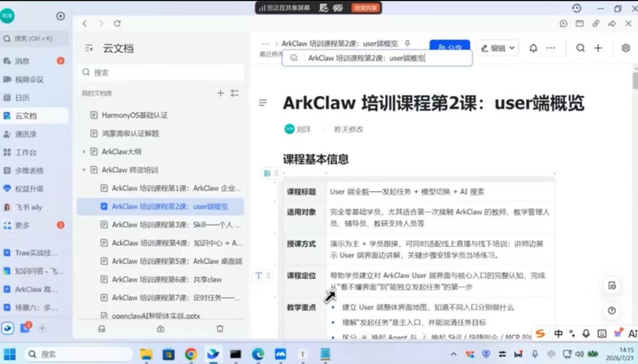The height and width of the screenshot is (364, 638).
Task: Click 结束共享 to stop screen sharing
Action: click(366, 8)
